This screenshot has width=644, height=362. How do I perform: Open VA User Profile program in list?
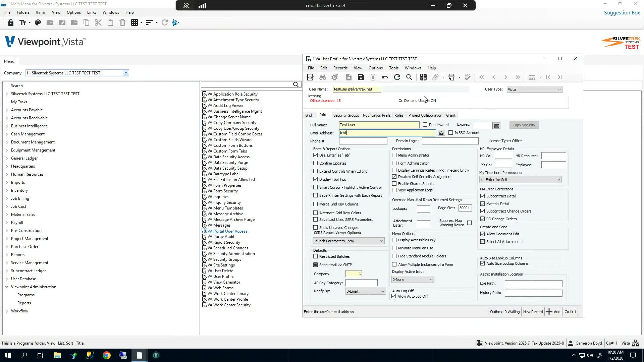pyautogui.click(x=220, y=277)
